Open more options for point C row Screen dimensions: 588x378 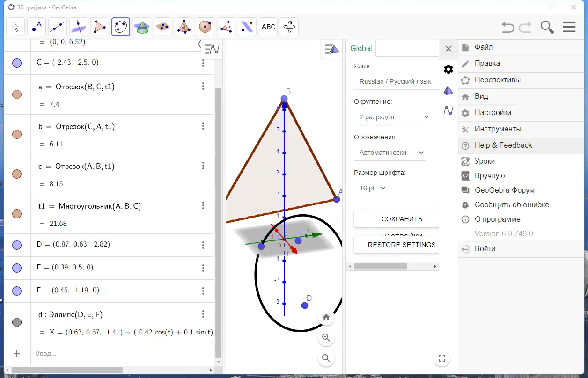[x=203, y=63]
